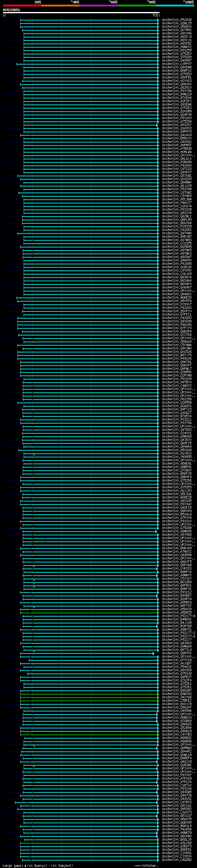This screenshot has width=197, height=868.
Task: Select hit label UniRef100_Q4TDQ3
Action: coord(177,430)
